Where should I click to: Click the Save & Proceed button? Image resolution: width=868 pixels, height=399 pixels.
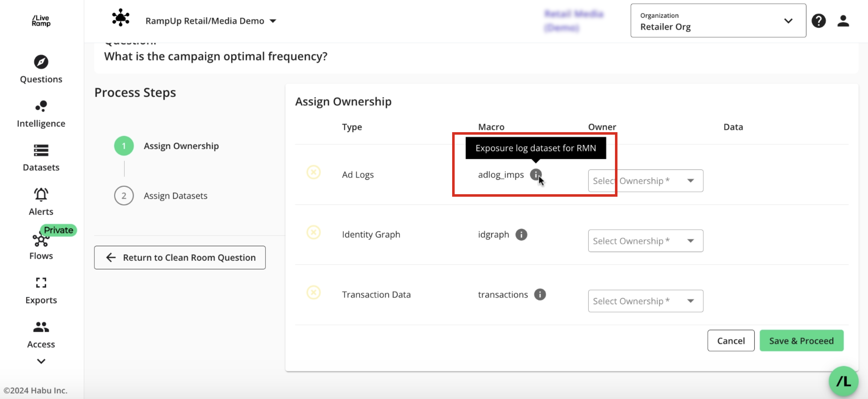pos(801,341)
